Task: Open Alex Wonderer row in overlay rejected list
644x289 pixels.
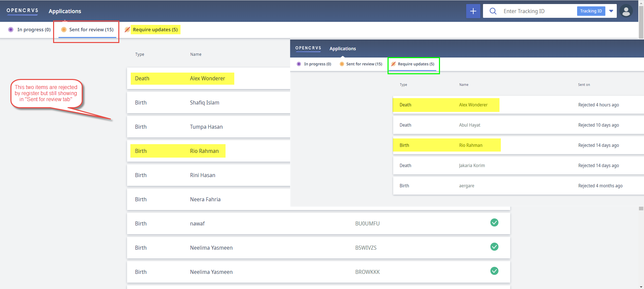Action: tap(518, 105)
